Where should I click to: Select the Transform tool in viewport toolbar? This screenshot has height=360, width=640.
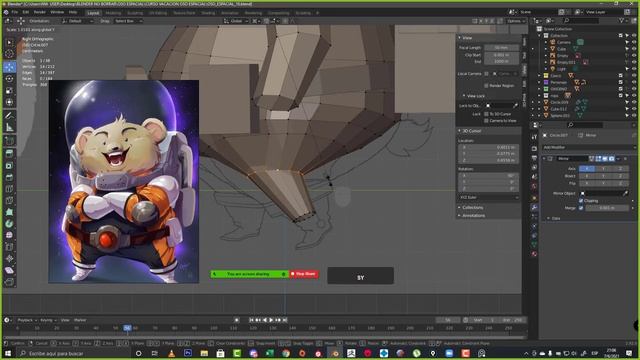9,102
